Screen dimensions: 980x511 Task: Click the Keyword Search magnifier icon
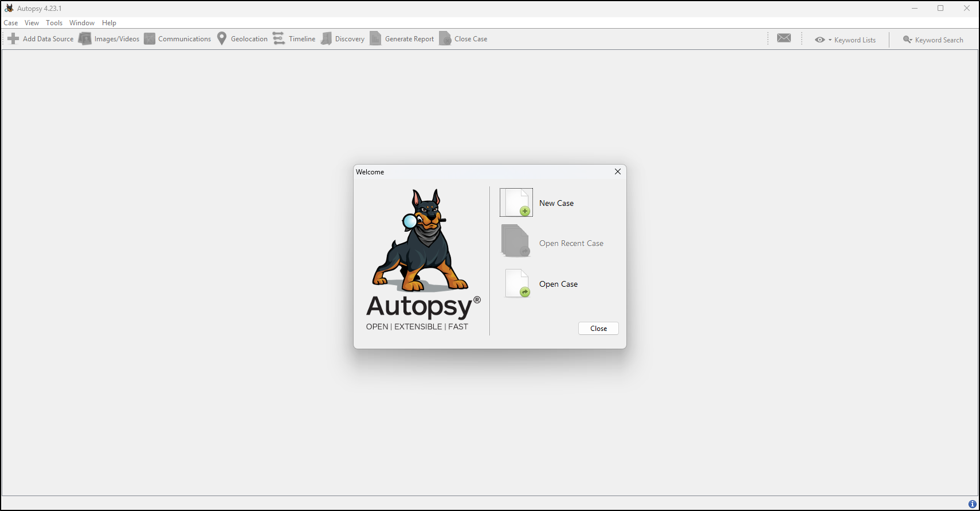pos(907,40)
